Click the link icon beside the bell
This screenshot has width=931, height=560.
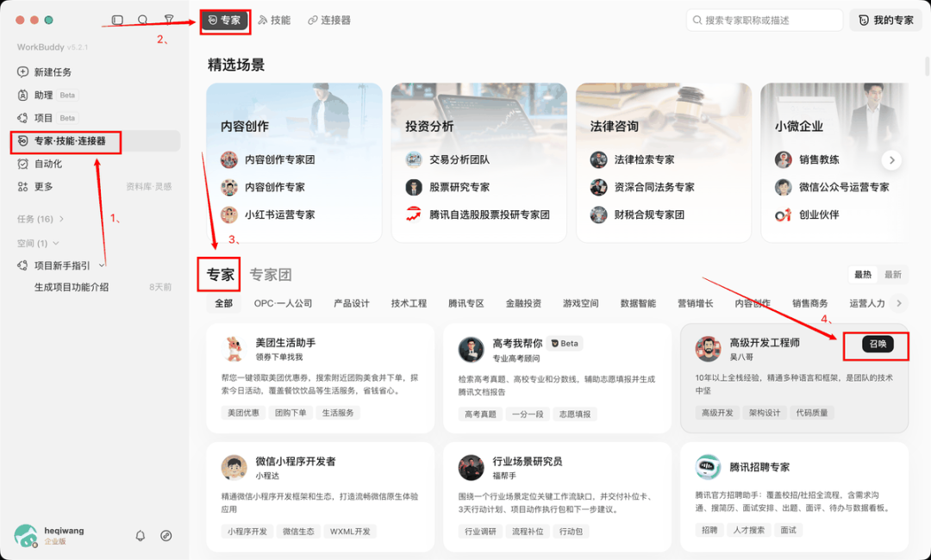(x=166, y=536)
